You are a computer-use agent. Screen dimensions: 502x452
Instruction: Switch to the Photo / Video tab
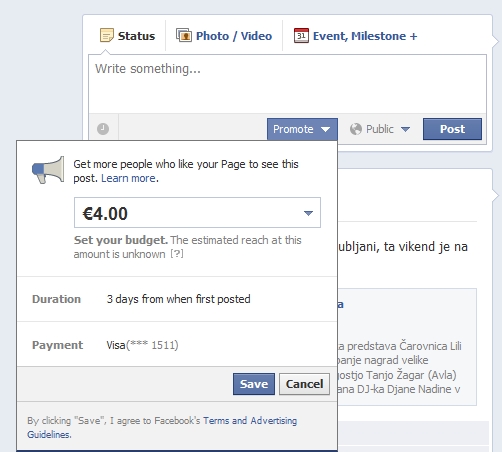[x=224, y=36]
